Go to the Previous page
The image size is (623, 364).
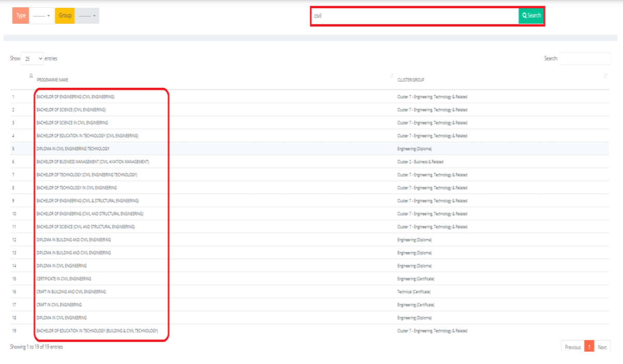[x=572, y=347]
